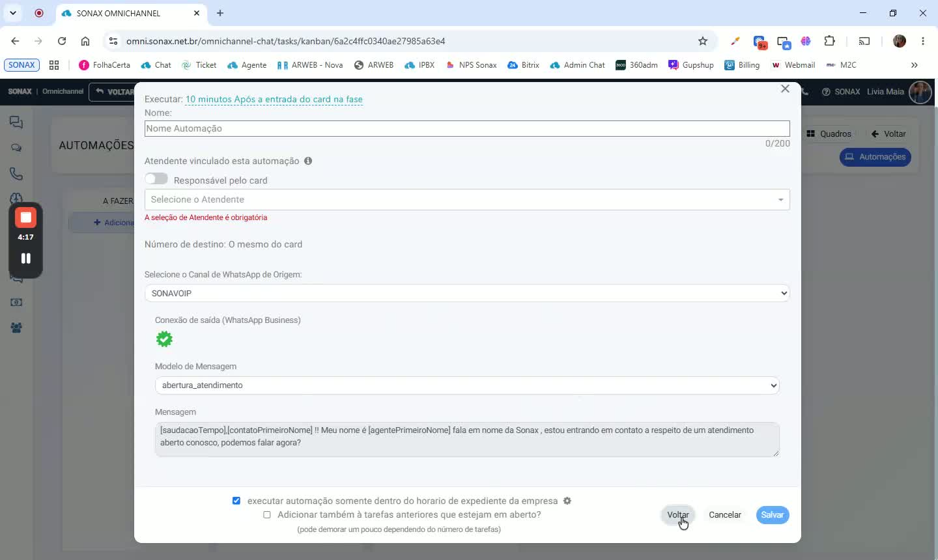Open the abertura_atendimento message template dropdown
Screen dimensions: 938x560
click(467, 385)
